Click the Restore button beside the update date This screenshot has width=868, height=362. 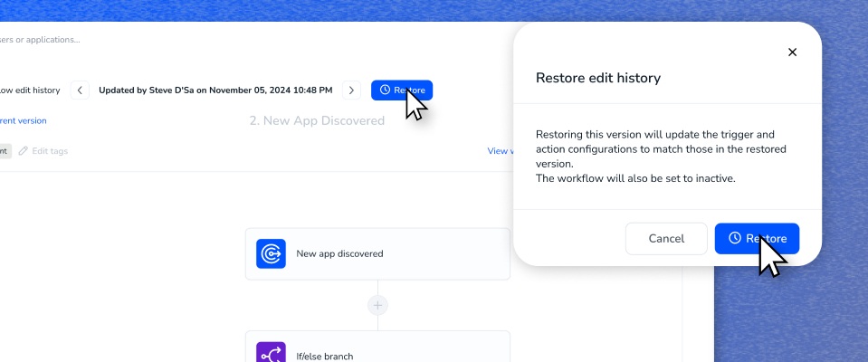[402, 90]
